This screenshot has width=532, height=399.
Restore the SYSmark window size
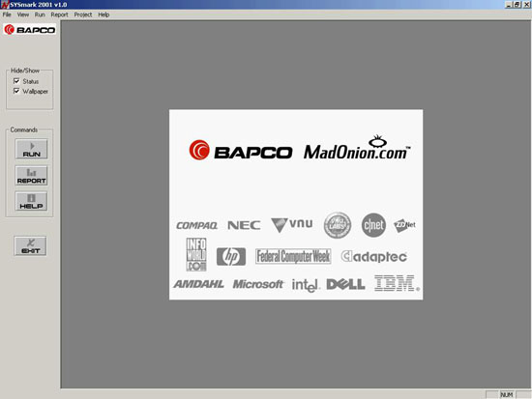click(x=517, y=5)
